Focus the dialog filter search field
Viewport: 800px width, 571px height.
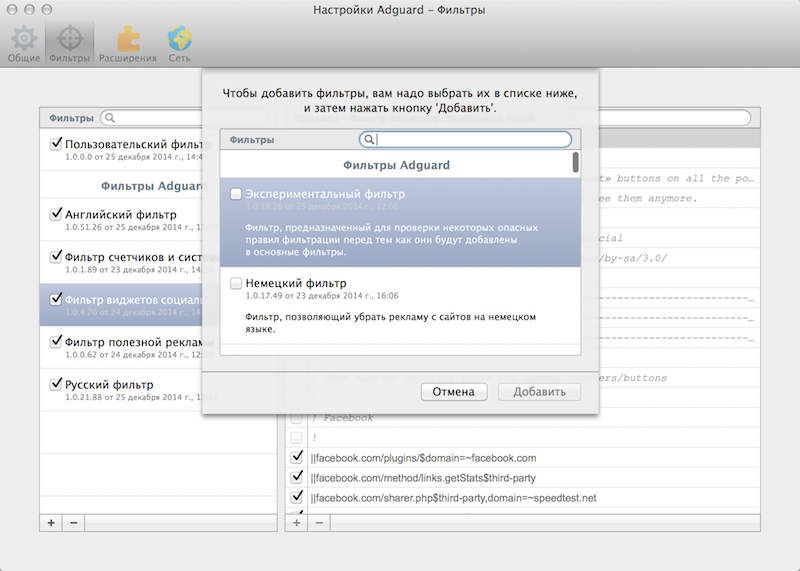pyautogui.click(x=465, y=139)
